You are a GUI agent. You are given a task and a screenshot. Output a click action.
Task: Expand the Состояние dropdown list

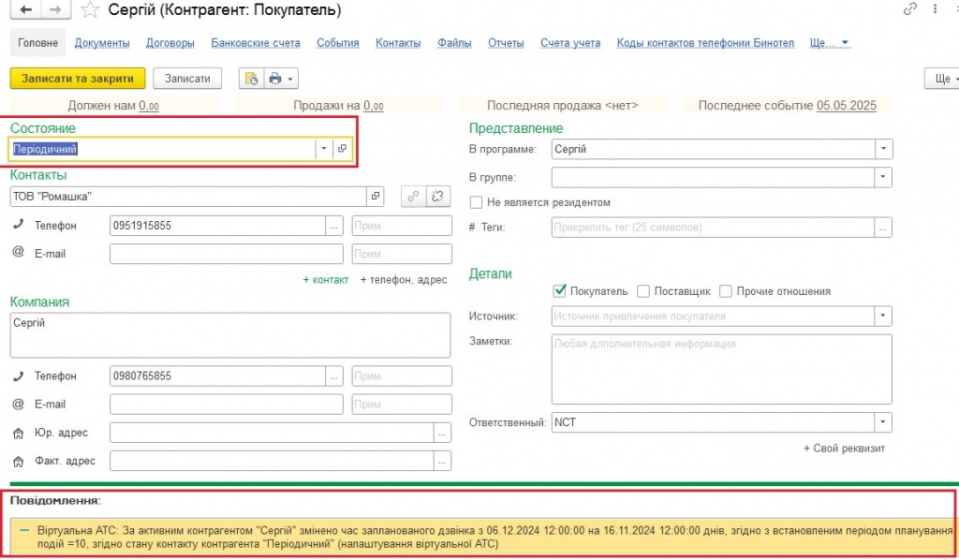[323, 149]
